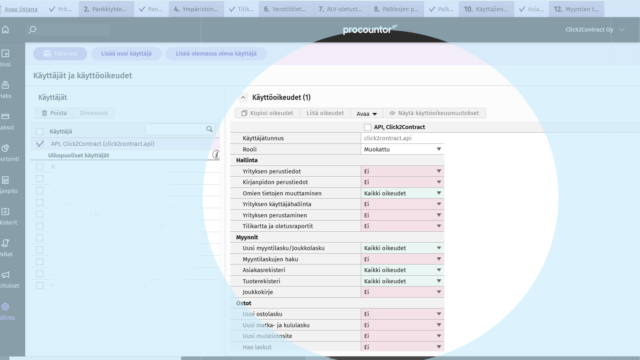
Task: Switch to the 6. Verotilitiet... tab
Action: [x=285, y=9]
